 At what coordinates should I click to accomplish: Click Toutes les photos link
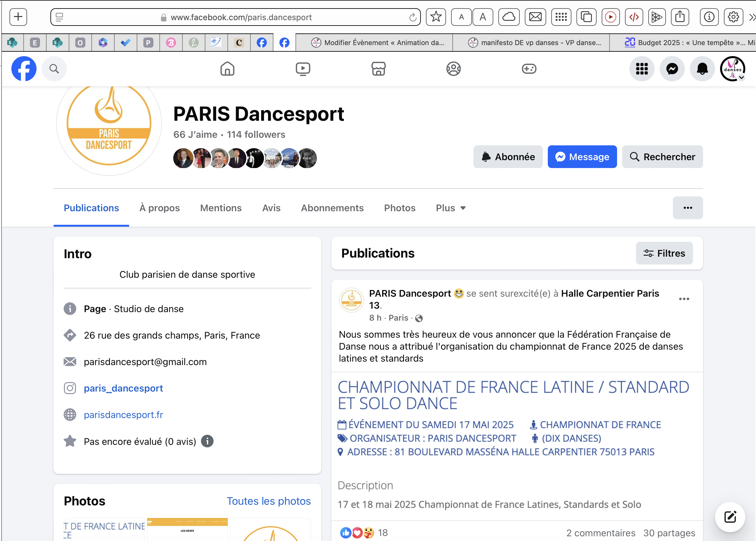(x=268, y=501)
